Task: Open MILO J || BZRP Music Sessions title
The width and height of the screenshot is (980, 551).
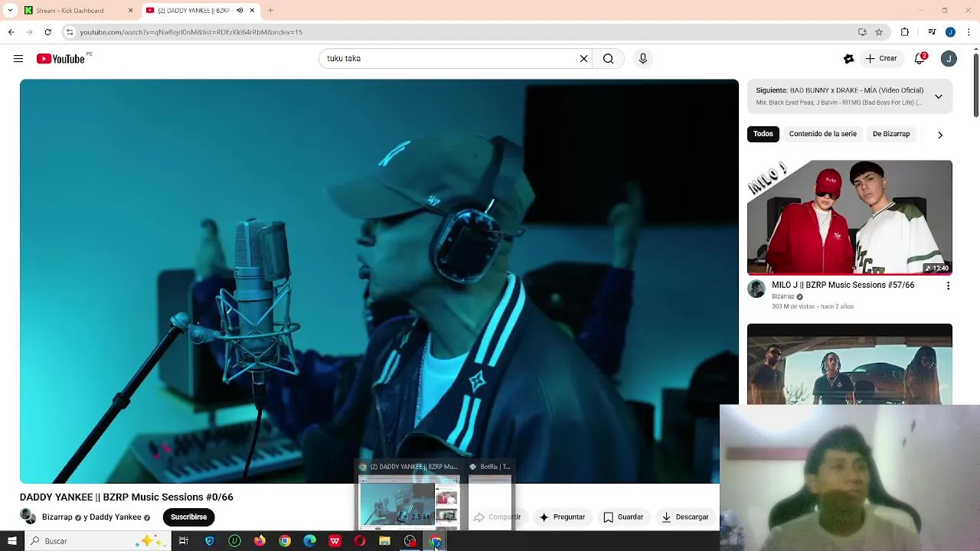Action: 843,285
